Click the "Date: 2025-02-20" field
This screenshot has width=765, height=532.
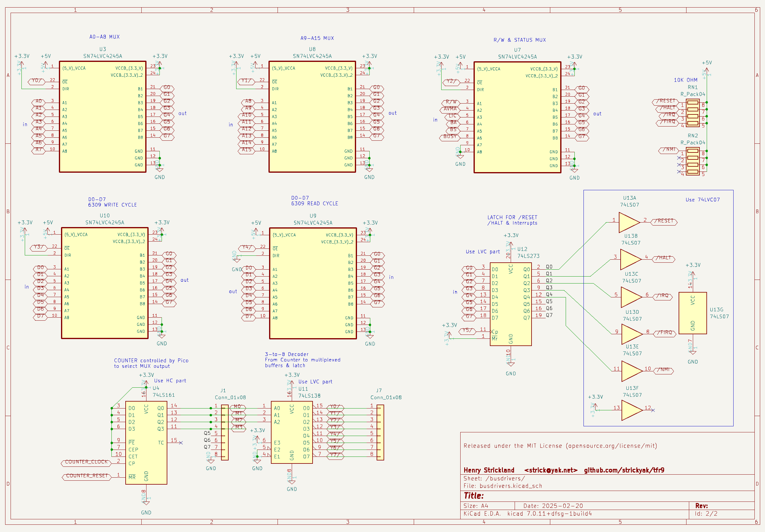(553, 506)
